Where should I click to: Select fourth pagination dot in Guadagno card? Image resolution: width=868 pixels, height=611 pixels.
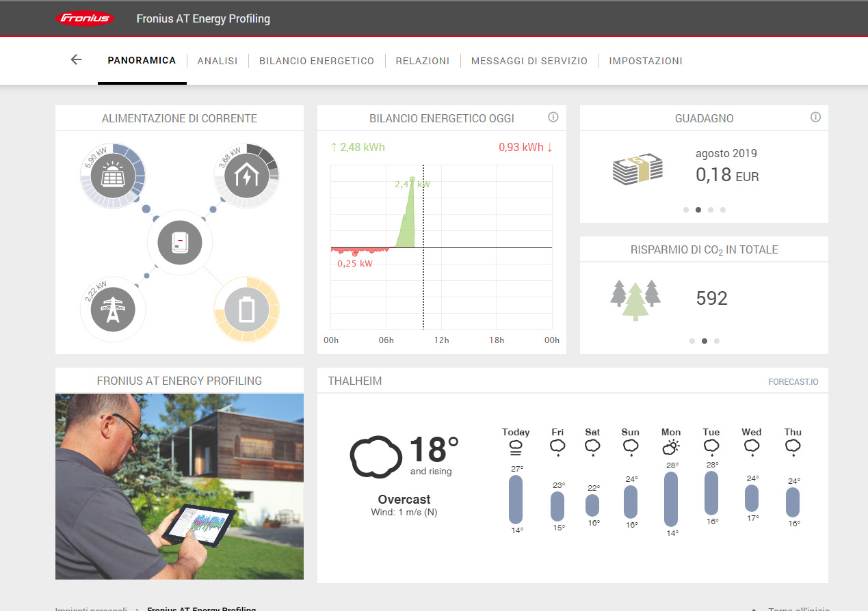[723, 210]
